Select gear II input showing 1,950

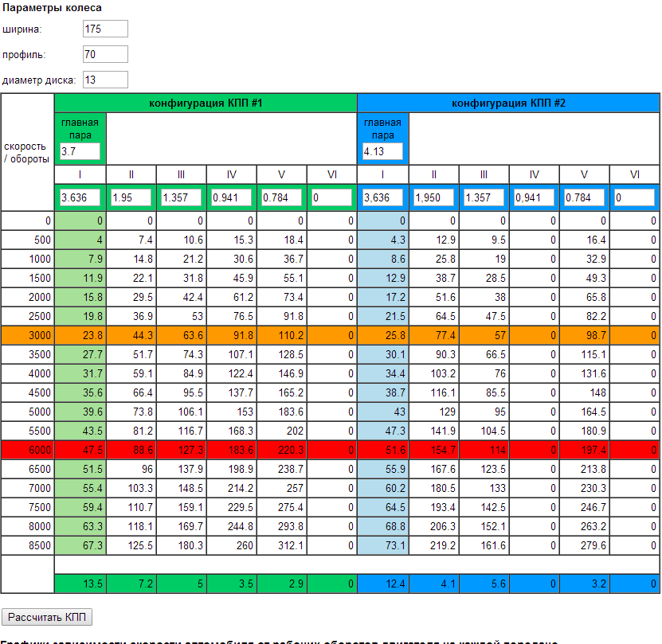433,197
